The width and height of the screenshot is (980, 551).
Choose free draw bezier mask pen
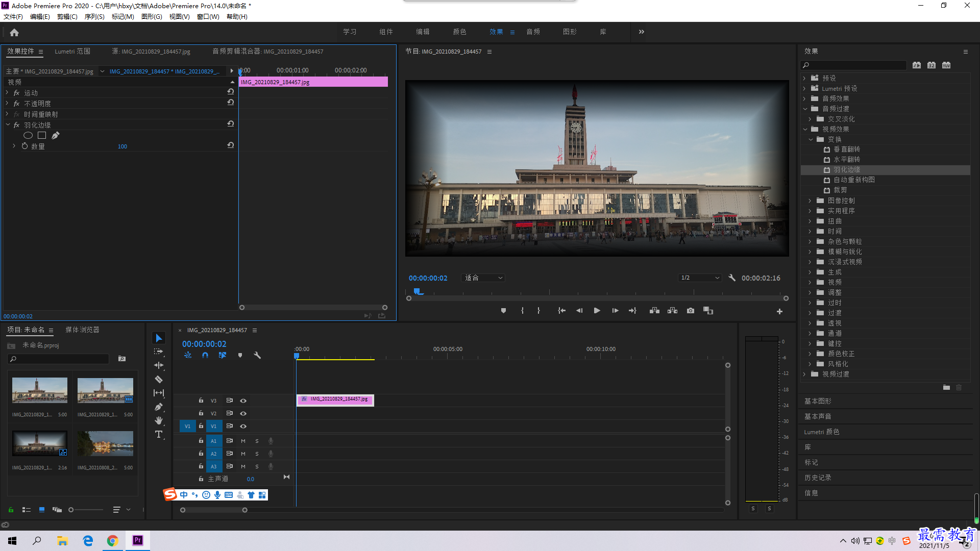coord(55,135)
